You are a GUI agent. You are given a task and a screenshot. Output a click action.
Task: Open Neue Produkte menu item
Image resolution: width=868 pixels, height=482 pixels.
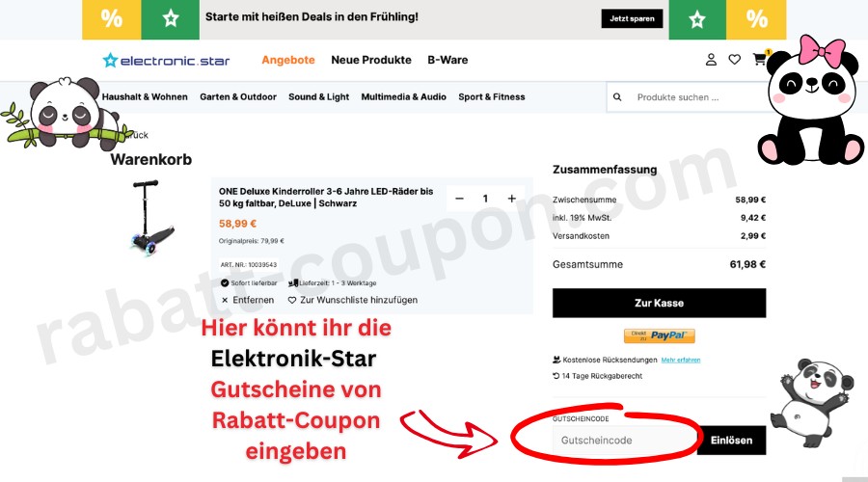(x=371, y=60)
